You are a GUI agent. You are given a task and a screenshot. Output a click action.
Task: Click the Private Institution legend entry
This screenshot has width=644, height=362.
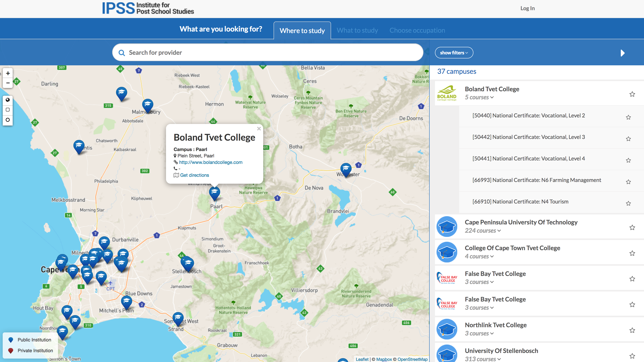31,350
